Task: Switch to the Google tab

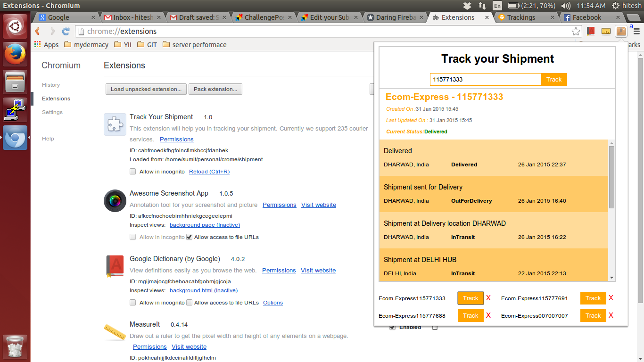Action: pos(65,17)
